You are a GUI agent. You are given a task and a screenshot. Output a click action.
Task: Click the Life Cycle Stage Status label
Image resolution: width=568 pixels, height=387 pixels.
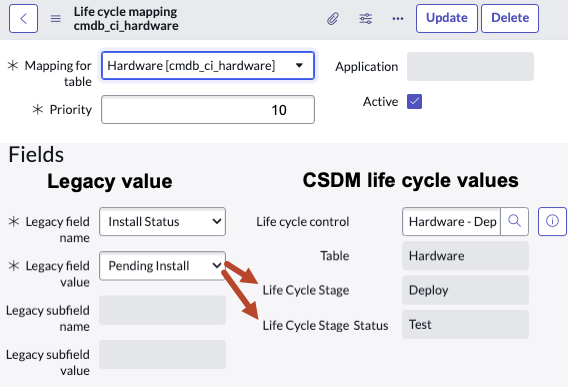[x=325, y=325]
